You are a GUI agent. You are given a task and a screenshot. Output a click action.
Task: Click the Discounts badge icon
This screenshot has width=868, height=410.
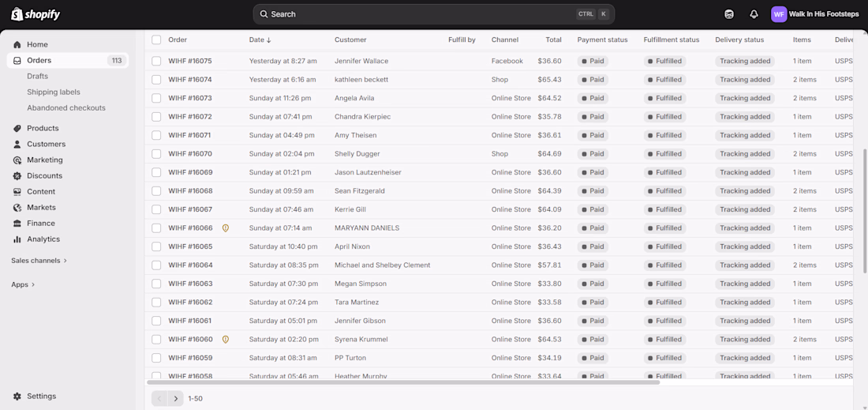(x=17, y=175)
